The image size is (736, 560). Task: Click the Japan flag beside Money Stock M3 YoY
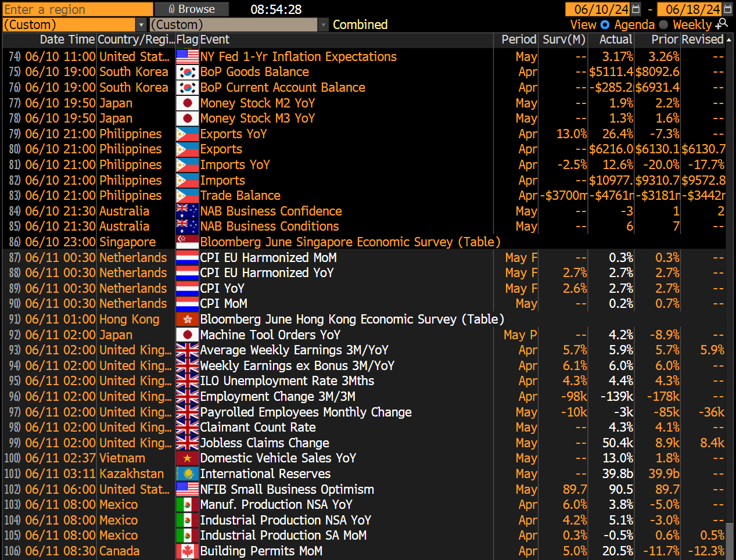pos(187,118)
